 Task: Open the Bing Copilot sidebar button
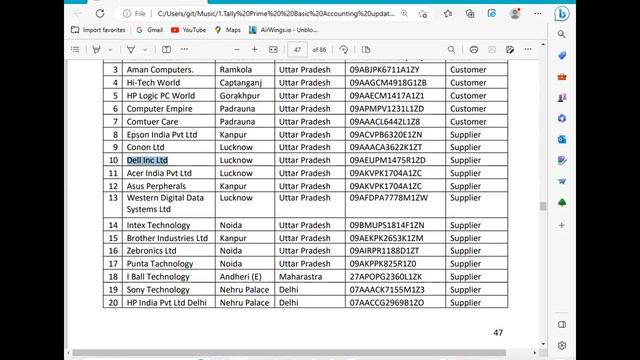click(562, 13)
